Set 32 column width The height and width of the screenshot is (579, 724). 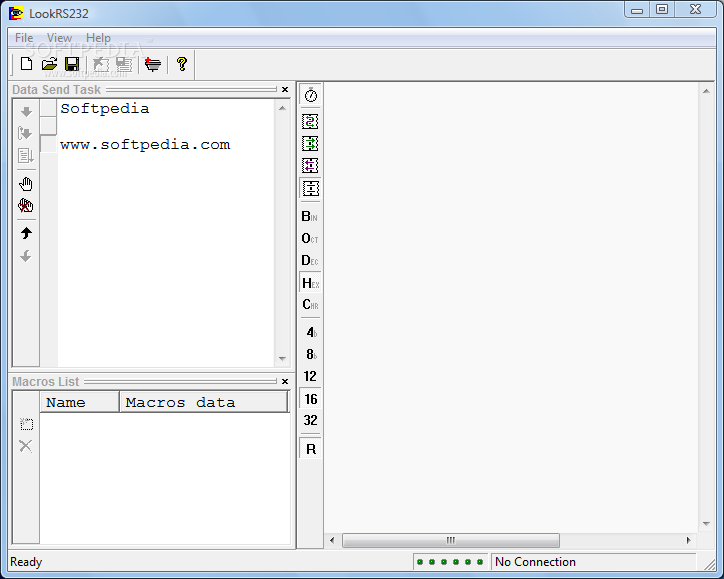[310, 420]
